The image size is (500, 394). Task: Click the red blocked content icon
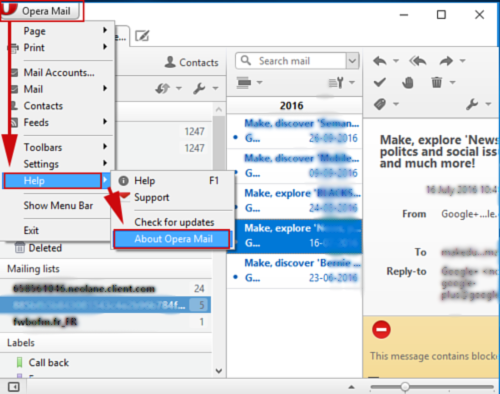(x=381, y=330)
